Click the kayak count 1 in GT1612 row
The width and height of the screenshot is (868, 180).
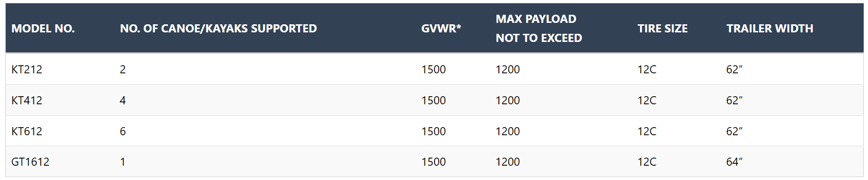[123, 162]
